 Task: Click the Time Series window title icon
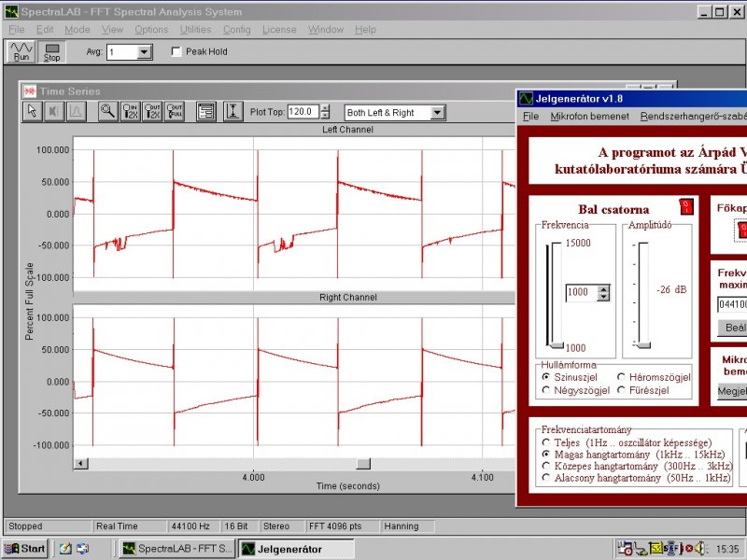[x=30, y=91]
